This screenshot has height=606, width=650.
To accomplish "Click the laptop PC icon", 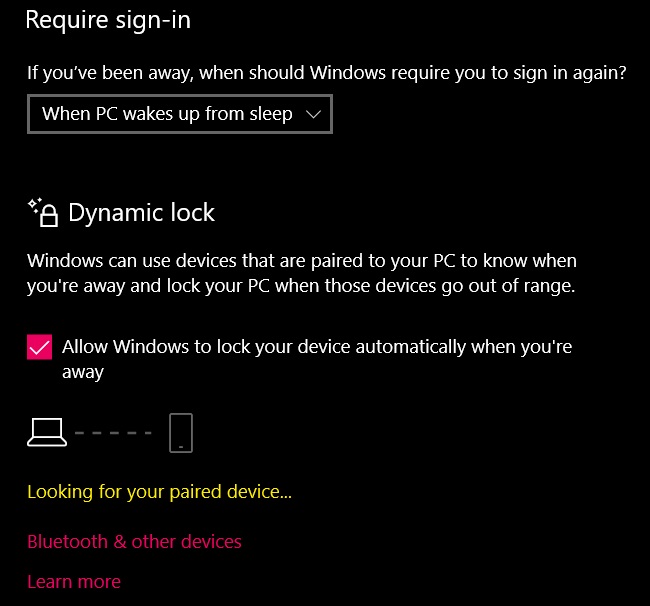I will (46, 432).
